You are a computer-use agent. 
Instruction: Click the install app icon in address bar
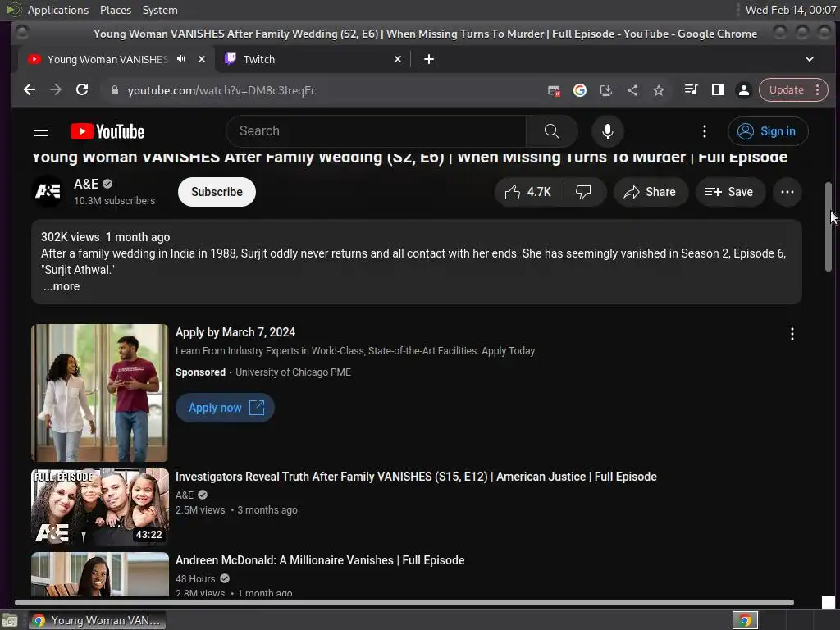pyautogui.click(x=606, y=90)
